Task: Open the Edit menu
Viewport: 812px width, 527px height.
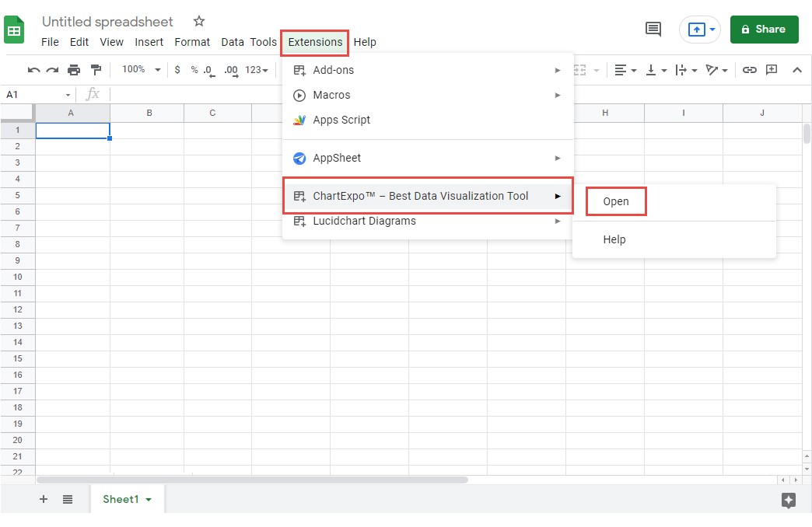Action: pos(79,42)
